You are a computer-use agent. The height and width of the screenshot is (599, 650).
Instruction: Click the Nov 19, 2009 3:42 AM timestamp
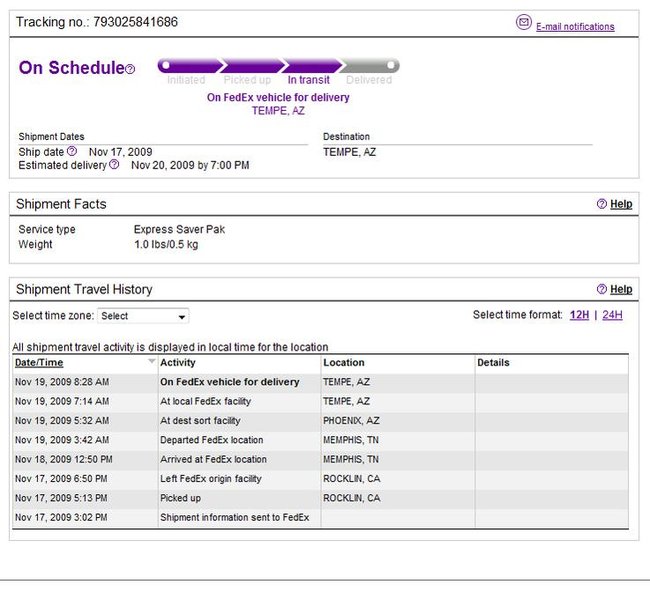coord(62,440)
